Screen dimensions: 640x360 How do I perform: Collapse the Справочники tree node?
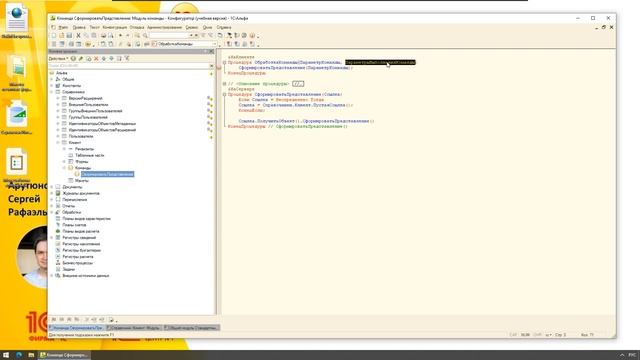pos(51,92)
